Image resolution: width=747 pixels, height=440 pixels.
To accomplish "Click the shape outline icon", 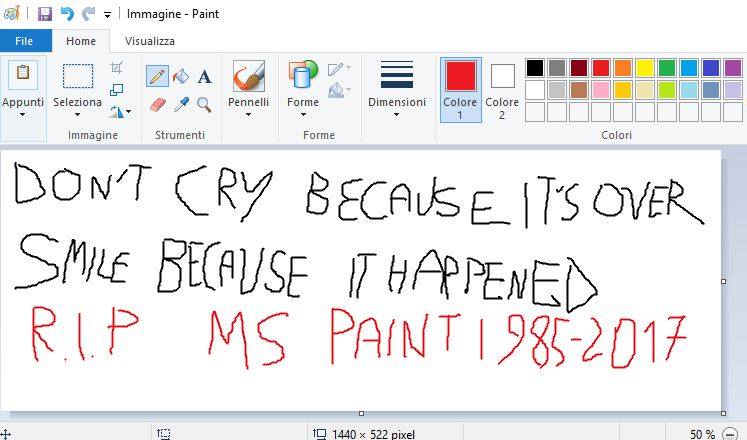I will [336, 69].
